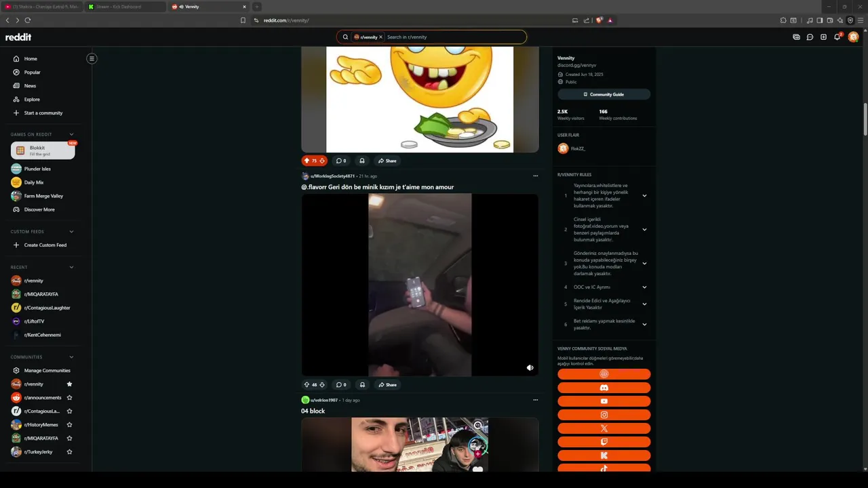
Task: Click the page vertical scrollbar thumb
Action: (865, 120)
